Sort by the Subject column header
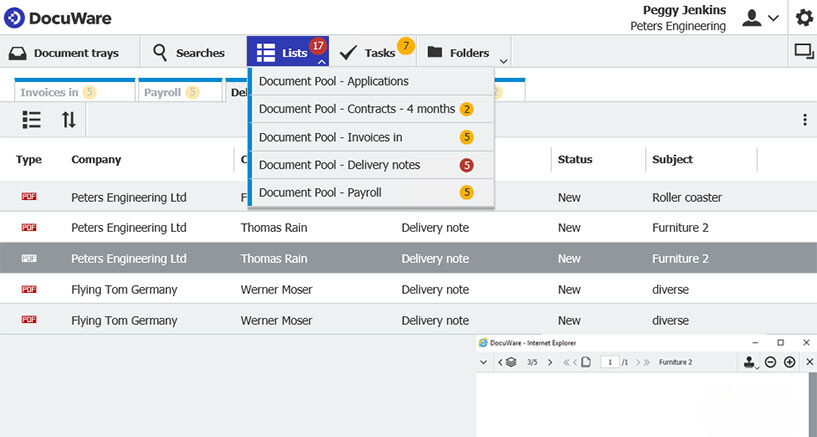The image size is (817, 437). point(672,159)
